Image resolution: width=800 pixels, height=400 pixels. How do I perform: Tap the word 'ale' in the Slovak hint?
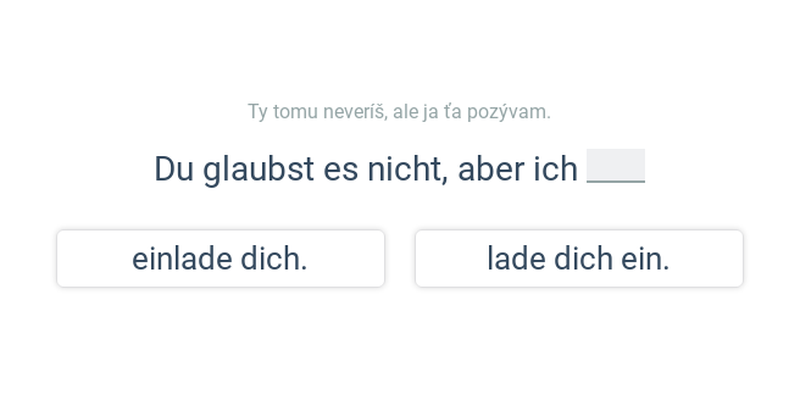point(406,112)
